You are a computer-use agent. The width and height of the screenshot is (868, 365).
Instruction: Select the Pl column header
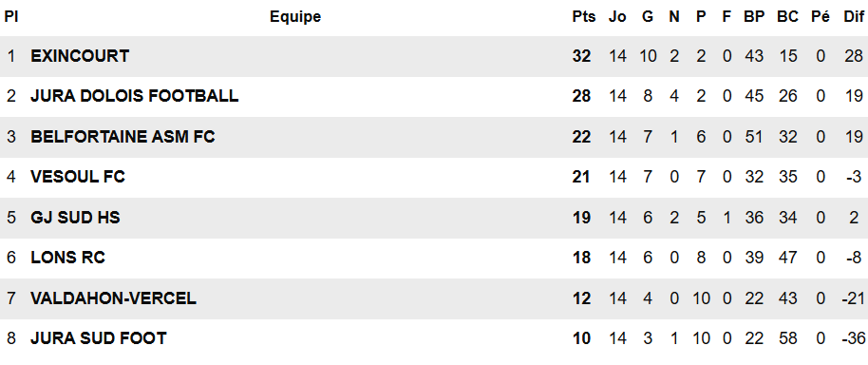[x=11, y=17]
